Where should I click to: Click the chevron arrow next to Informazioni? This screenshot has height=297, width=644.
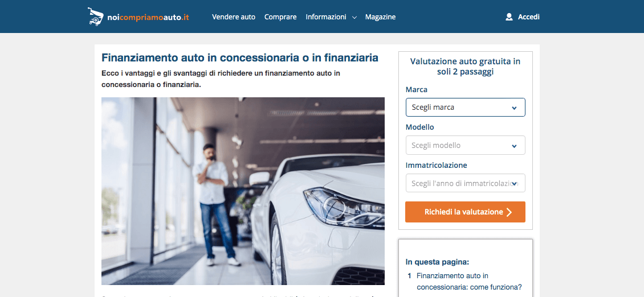[354, 18]
